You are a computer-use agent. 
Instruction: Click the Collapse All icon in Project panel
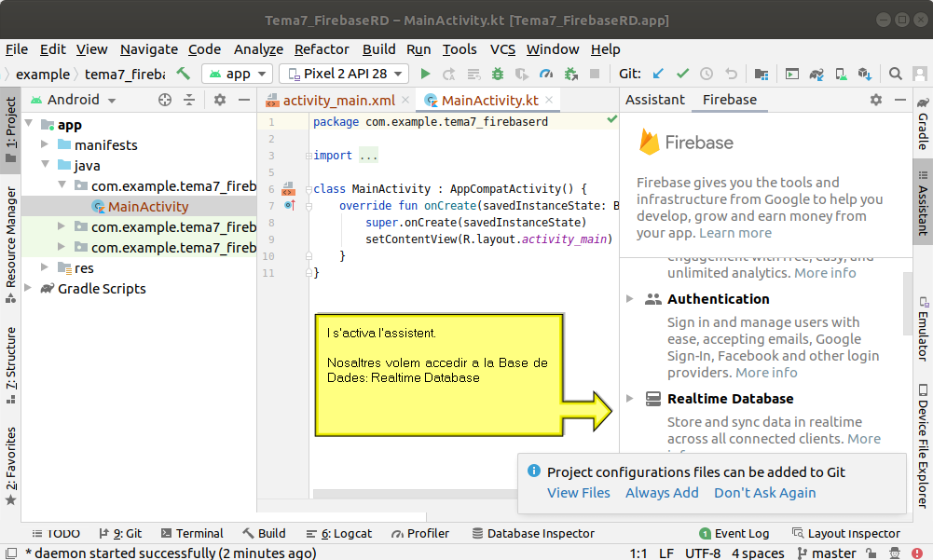click(189, 100)
